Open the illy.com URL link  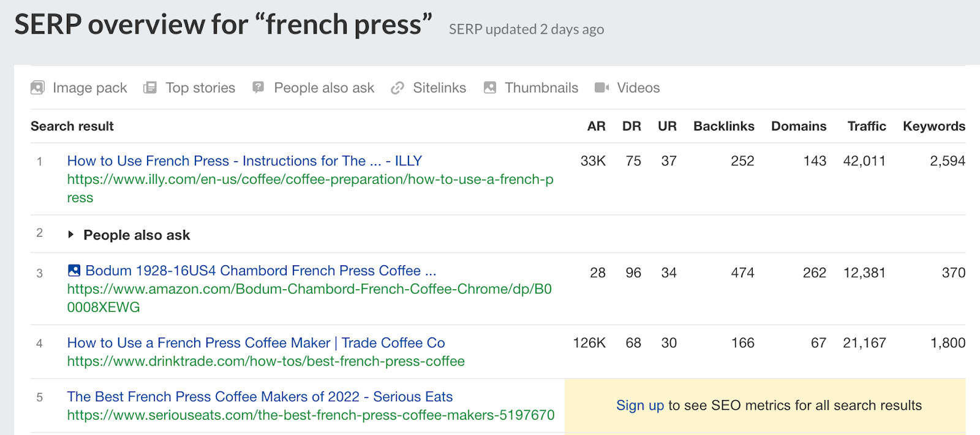[x=310, y=189]
